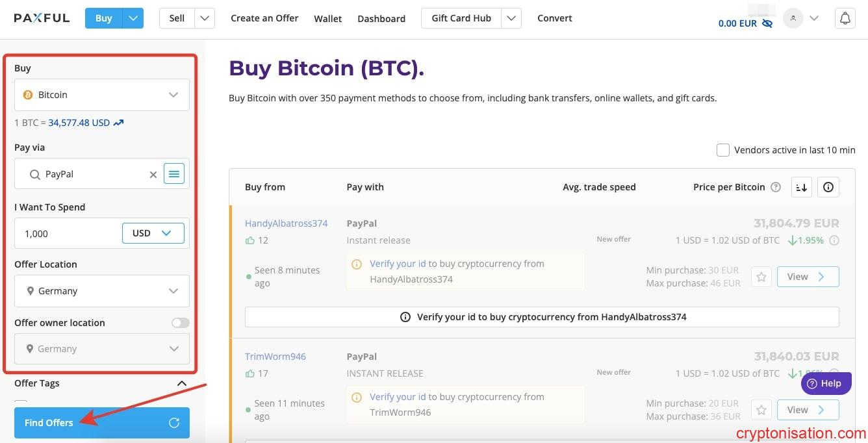The width and height of the screenshot is (868, 443).
Task: Open the HandyAlbatross374 vendor profile link
Action: pos(286,223)
